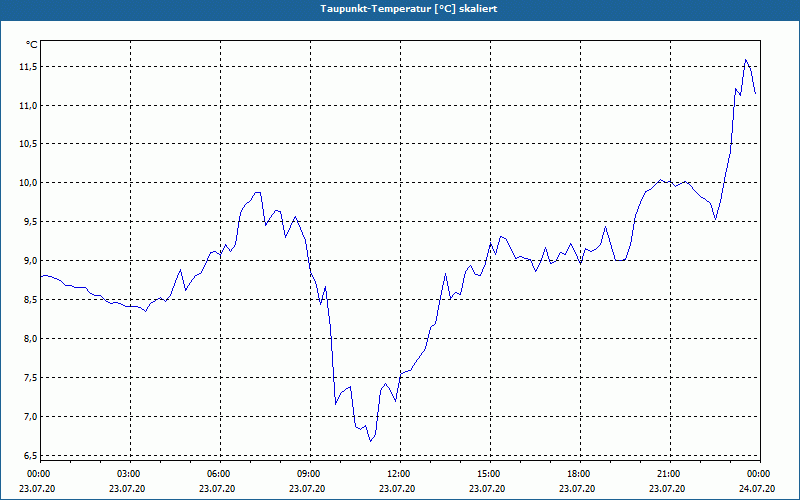Select the 8,5 y-axis value
The image size is (800, 500).
tap(31, 299)
